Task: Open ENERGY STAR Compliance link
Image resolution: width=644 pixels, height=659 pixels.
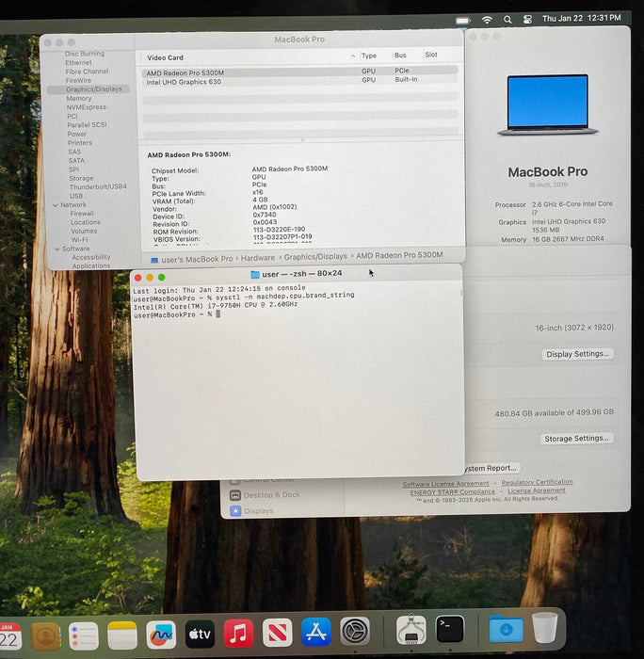Action: click(453, 491)
